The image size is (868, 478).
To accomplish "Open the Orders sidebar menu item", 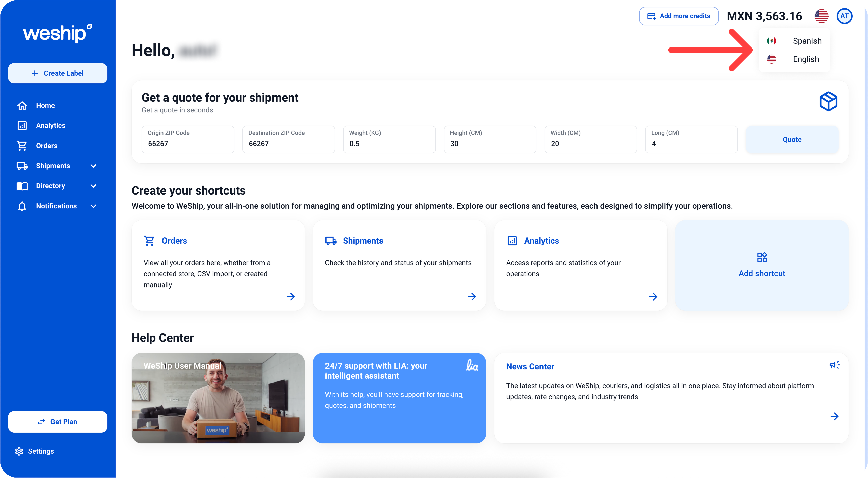I will pos(46,146).
